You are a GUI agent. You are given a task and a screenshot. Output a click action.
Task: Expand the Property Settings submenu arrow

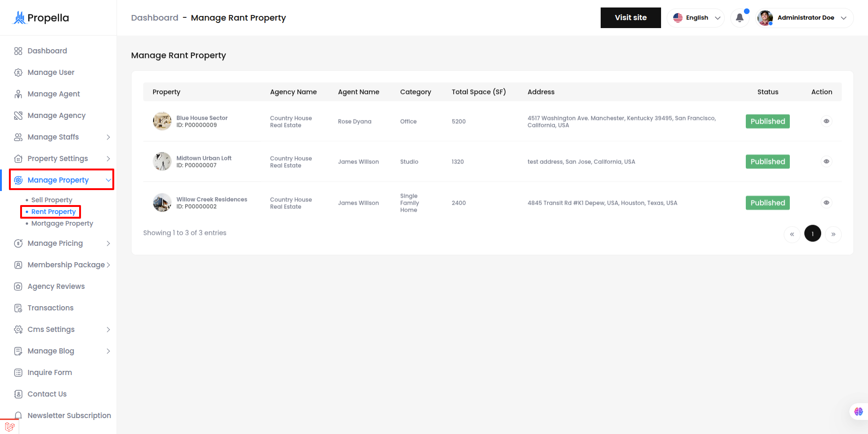click(108, 159)
